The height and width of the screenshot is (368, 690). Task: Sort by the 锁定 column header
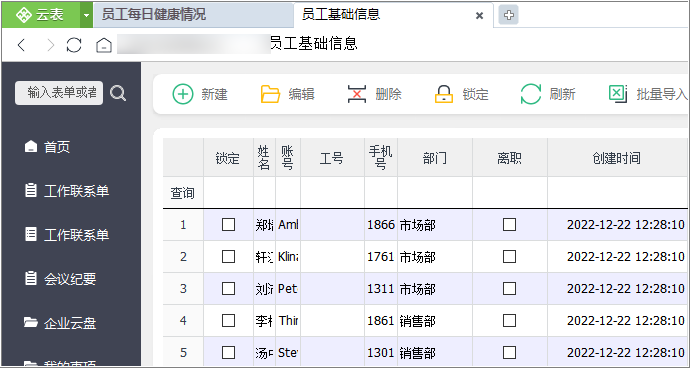[228, 158]
